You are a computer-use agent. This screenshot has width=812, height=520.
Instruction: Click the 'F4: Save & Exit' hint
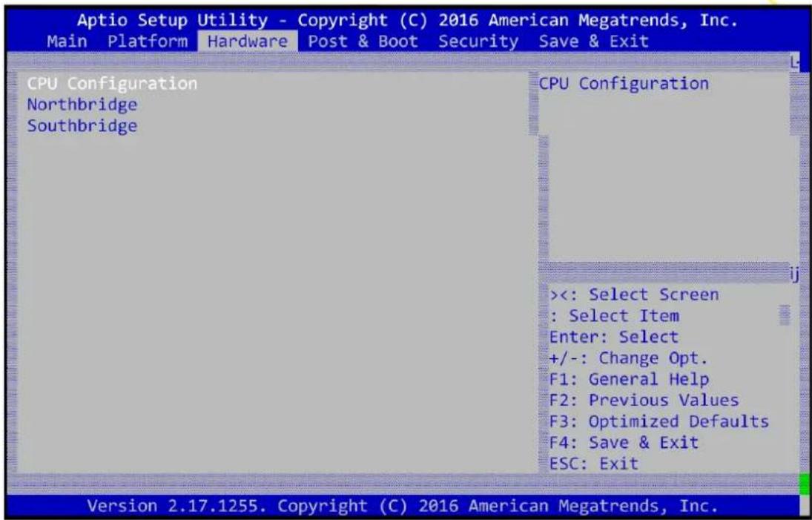coord(624,443)
